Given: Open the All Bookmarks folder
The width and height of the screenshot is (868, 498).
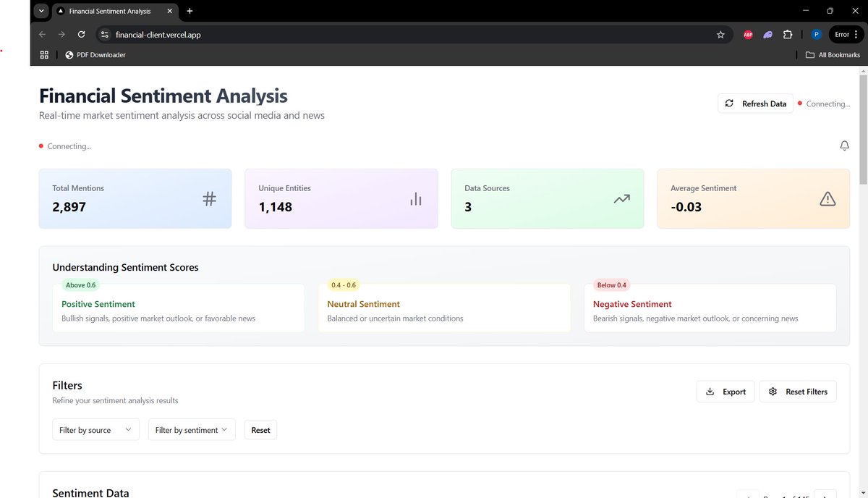Looking at the screenshot, I should (833, 55).
